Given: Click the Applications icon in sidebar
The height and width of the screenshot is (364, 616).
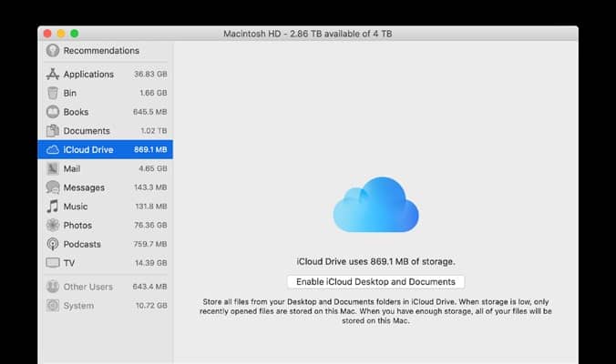Looking at the screenshot, I should (x=53, y=74).
